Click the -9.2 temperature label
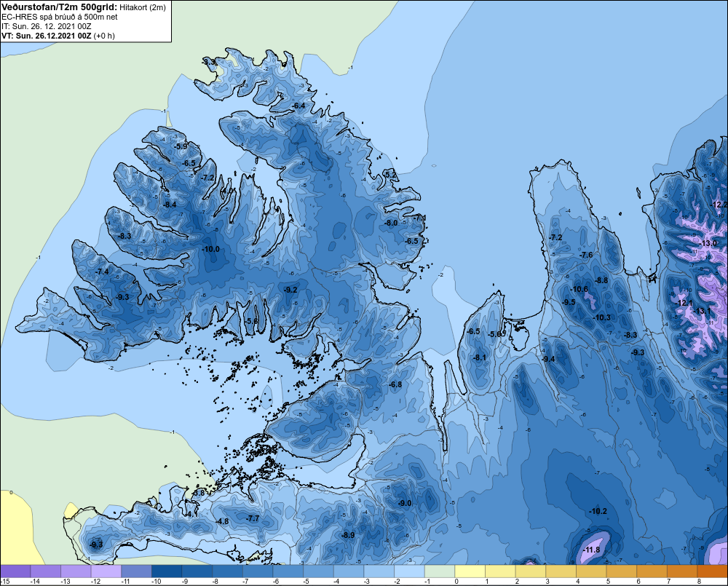728x586 pixels. (x=290, y=290)
